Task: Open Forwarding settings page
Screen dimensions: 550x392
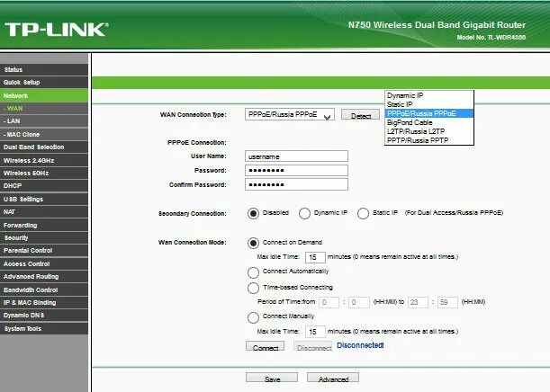Action: 44,226
